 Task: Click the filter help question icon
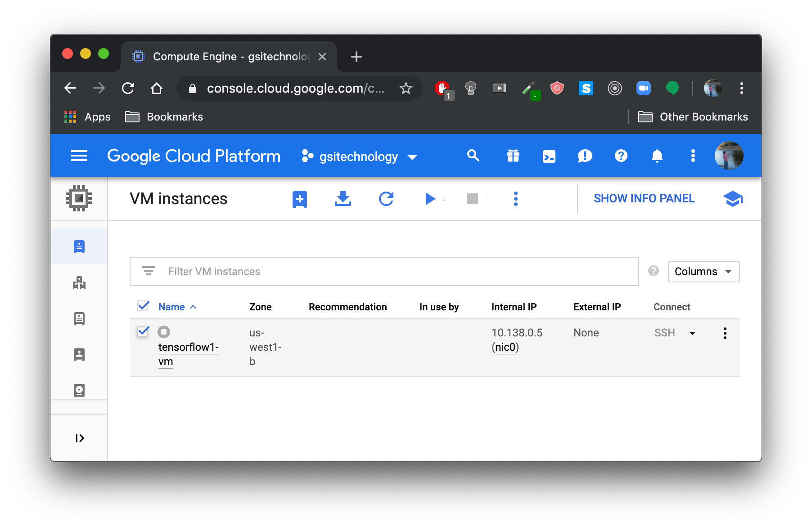[x=654, y=271]
